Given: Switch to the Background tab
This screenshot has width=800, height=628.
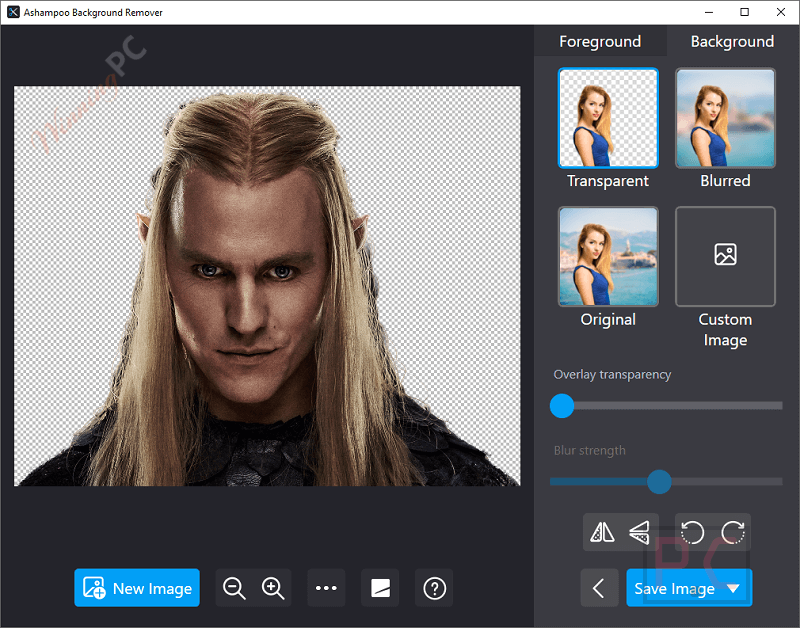Looking at the screenshot, I should pos(732,41).
